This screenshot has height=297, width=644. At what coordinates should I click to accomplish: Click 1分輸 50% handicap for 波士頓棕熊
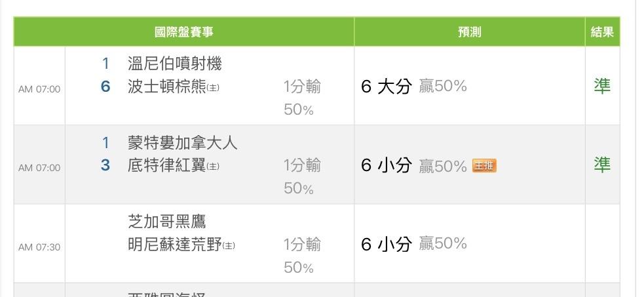pos(302,97)
